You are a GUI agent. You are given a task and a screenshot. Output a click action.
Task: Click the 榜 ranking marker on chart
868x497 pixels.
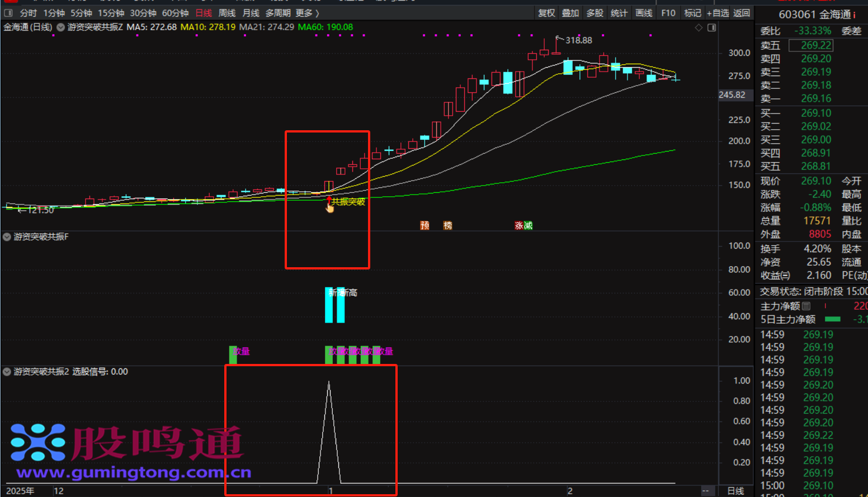pyautogui.click(x=448, y=225)
